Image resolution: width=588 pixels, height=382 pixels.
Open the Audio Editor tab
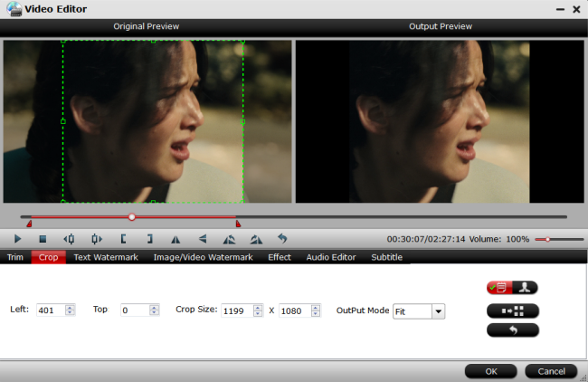[331, 257]
